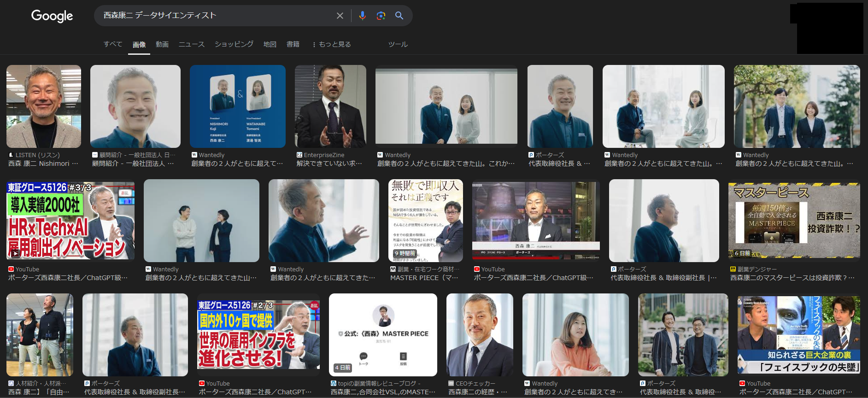Click into the search text field
Screen dimensions: 868x398
[x=217, y=16]
